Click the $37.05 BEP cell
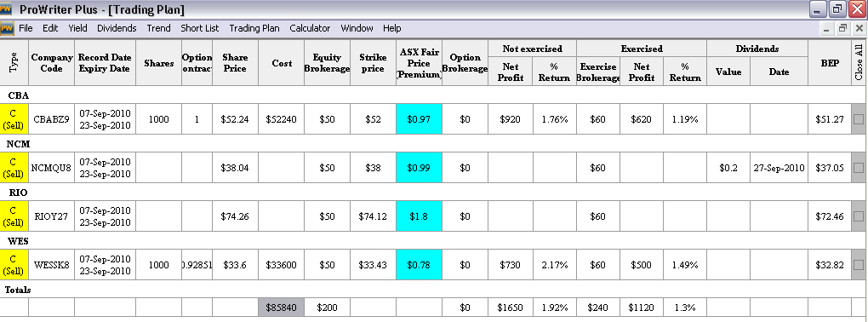 (x=830, y=167)
